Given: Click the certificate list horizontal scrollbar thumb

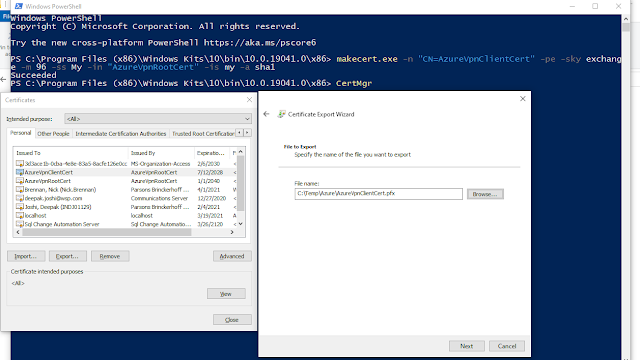Looking at the screenshot, I should pyautogui.click(x=107, y=232).
